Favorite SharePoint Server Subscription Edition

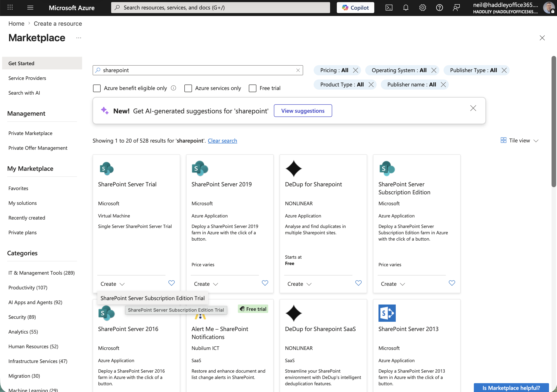(x=452, y=283)
